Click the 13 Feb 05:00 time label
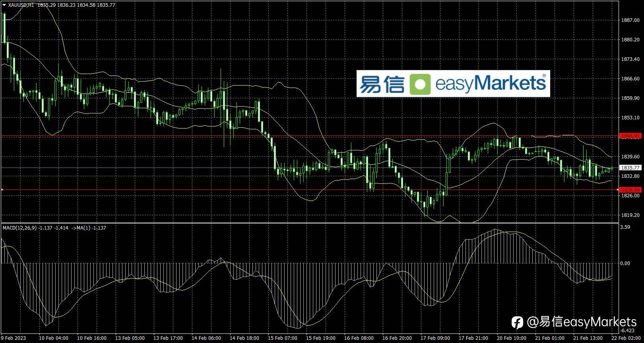This screenshot has width=644, height=343. pyautogui.click(x=130, y=338)
